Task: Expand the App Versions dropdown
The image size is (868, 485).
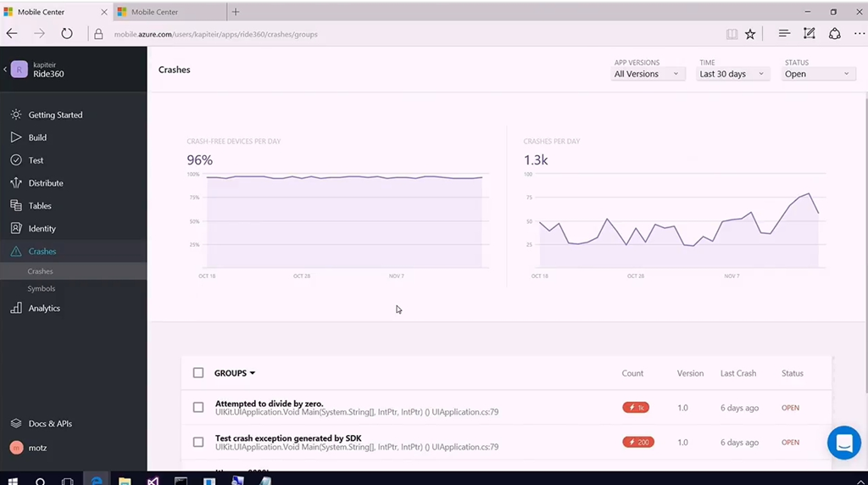Action: (648, 74)
